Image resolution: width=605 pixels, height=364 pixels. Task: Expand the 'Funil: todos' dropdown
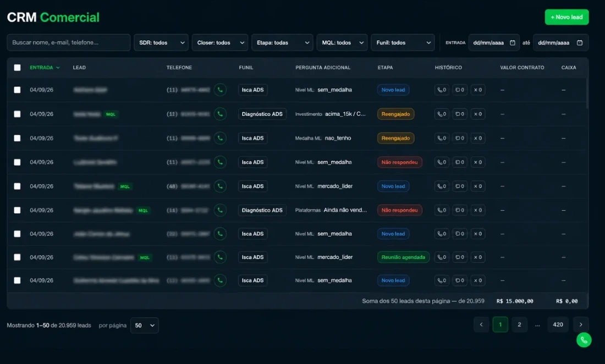pos(403,43)
